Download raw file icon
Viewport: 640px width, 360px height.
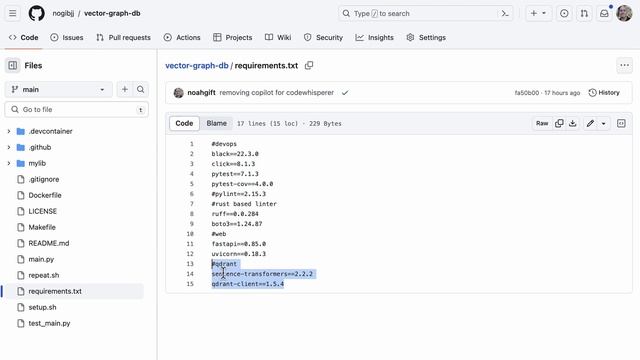[x=573, y=123]
